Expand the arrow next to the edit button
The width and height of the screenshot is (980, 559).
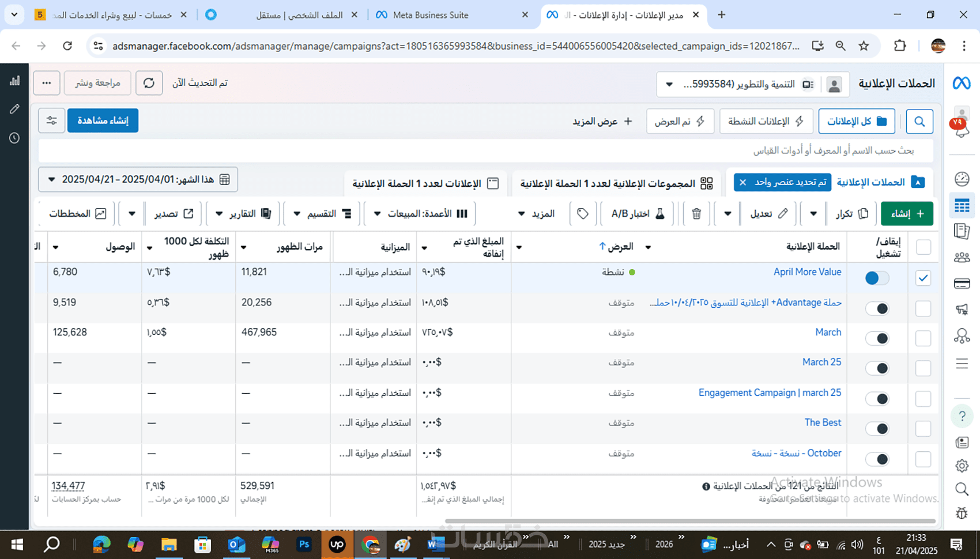coord(728,214)
